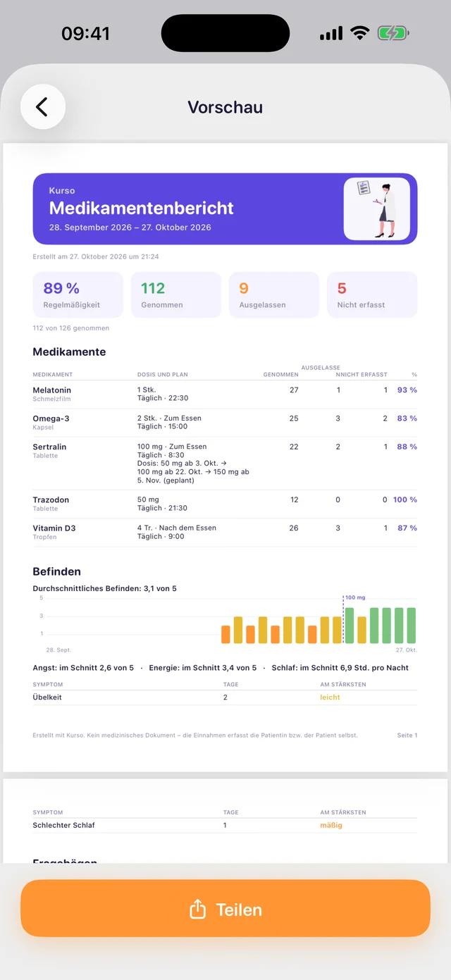Tap the 100 mg dose marker in chart
451x980 pixels.
click(355, 597)
